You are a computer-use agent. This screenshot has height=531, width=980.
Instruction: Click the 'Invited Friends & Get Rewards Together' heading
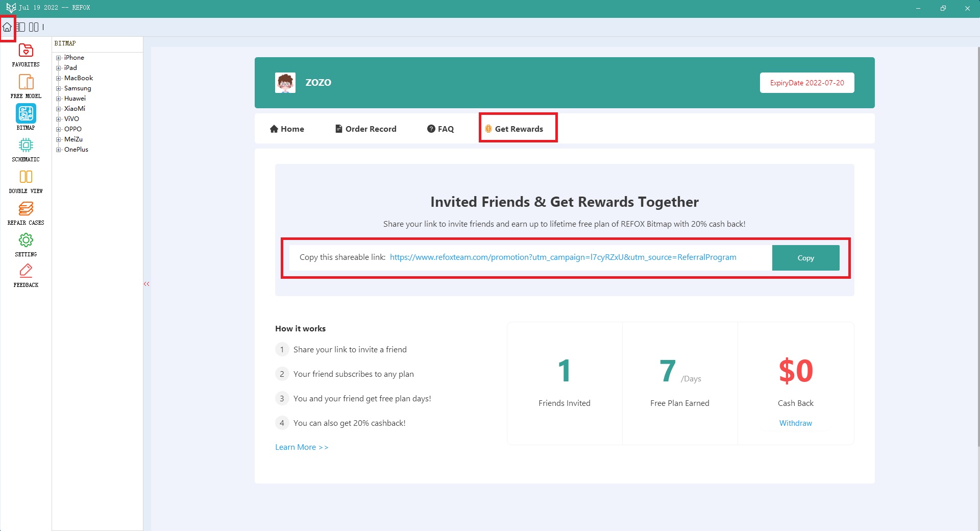pyautogui.click(x=565, y=202)
